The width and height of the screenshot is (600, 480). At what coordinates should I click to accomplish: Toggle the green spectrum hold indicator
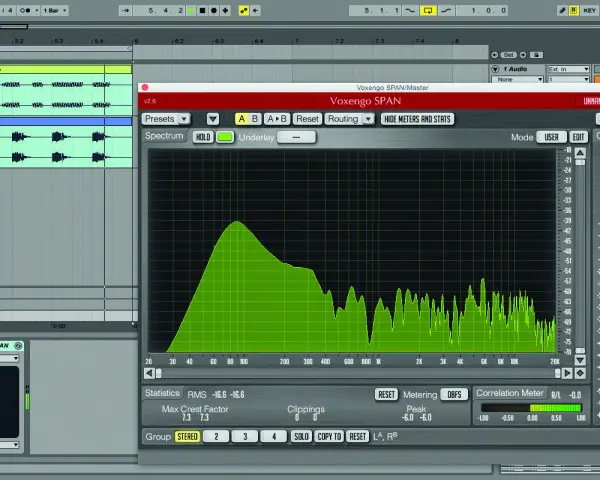pos(225,137)
